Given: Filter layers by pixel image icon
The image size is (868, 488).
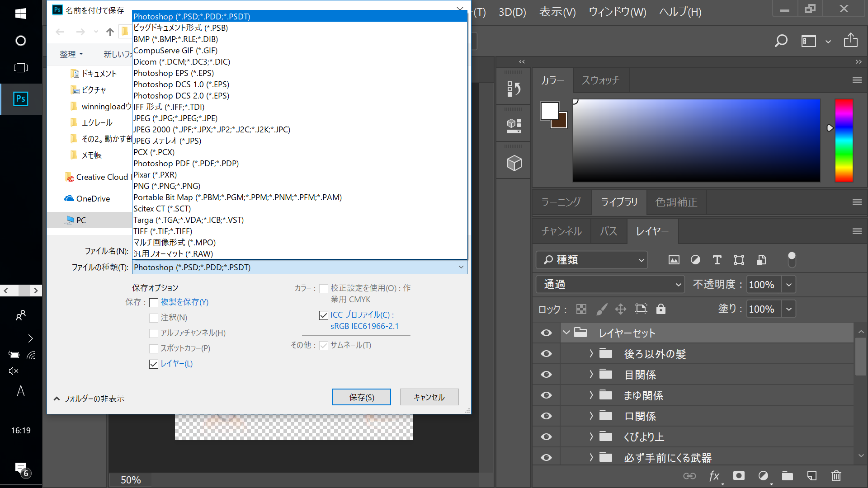Looking at the screenshot, I should pos(674,260).
